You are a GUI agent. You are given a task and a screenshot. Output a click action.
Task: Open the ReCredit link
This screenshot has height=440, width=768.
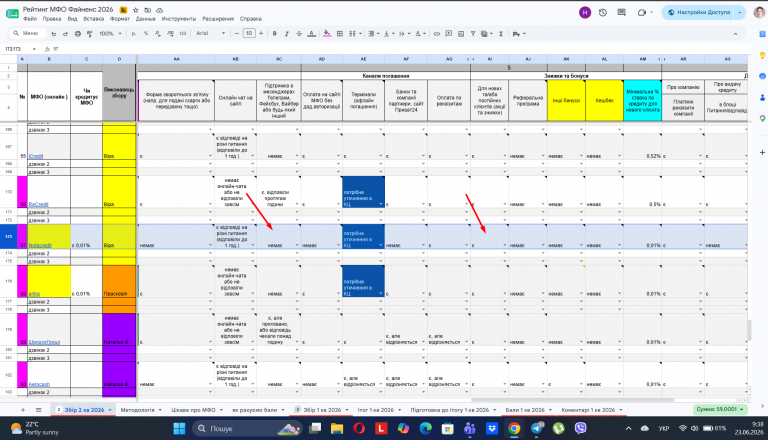click(x=39, y=204)
